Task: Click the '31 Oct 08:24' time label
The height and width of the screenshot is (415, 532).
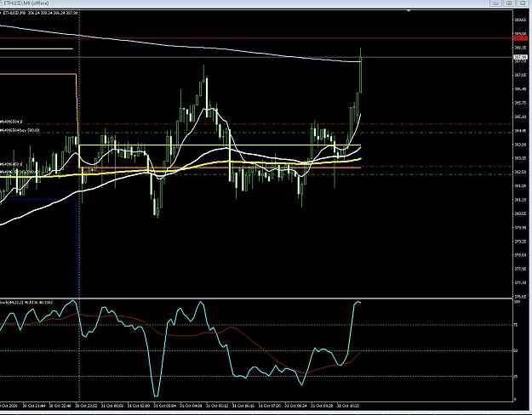Action: pos(295,406)
